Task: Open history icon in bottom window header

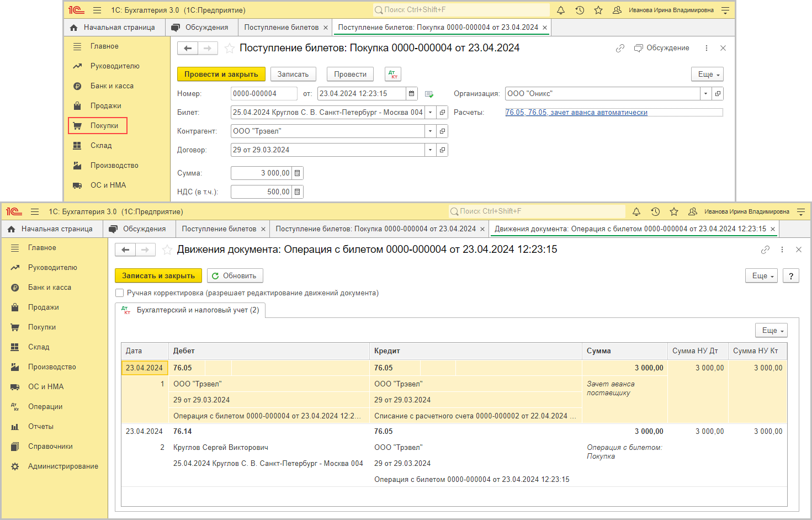Action: point(655,211)
